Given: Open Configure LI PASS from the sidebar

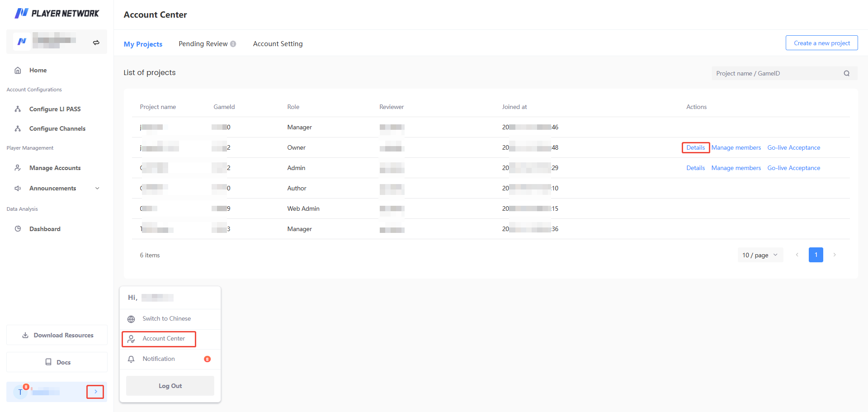Looking at the screenshot, I should (x=55, y=109).
